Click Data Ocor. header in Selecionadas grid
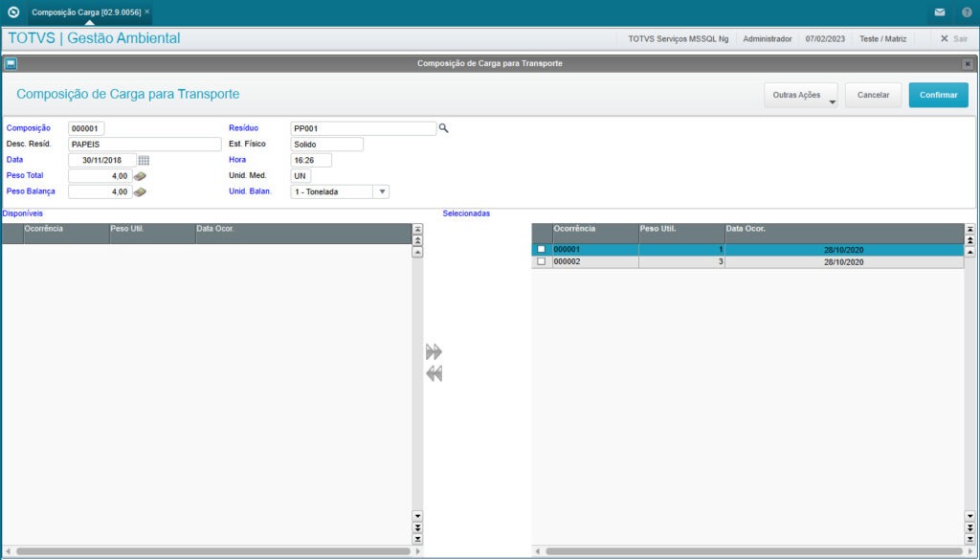The width and height of the screenshot is (980, 560). pos(844,234)
